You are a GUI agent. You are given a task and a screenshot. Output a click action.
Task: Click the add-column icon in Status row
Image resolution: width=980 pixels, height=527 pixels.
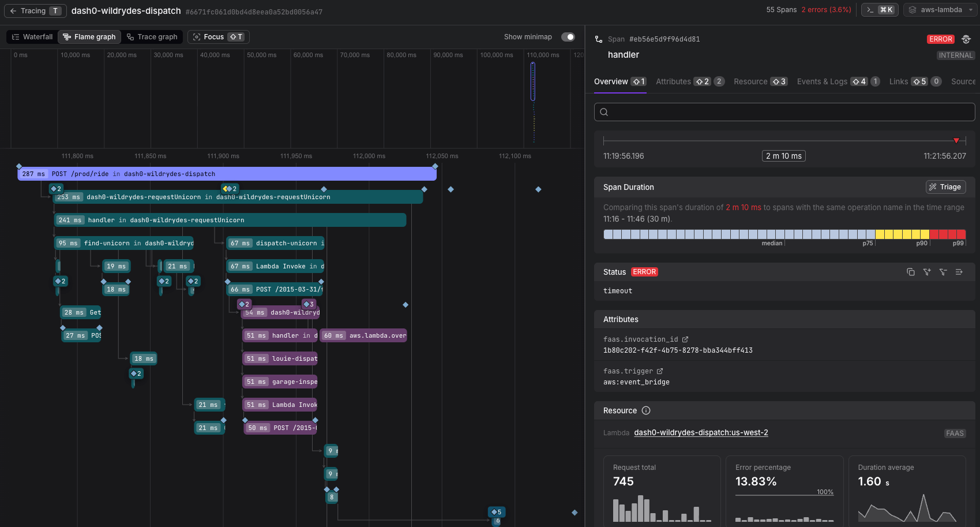click(x=959, y=272)
